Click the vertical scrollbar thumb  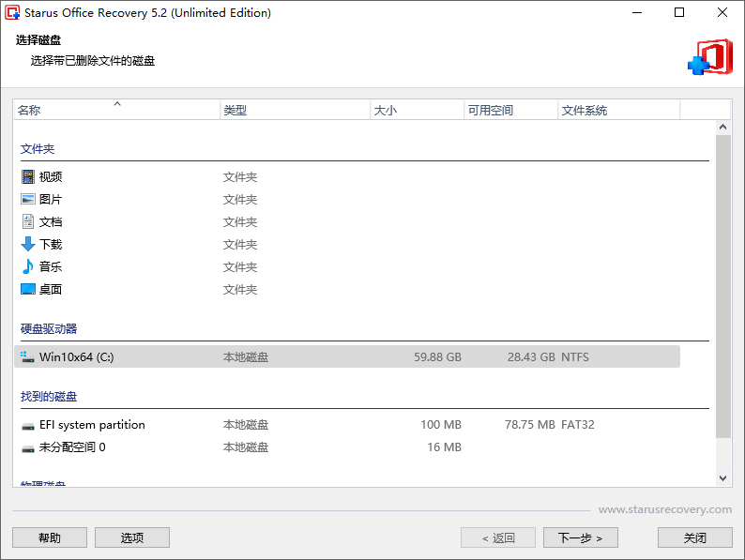pos(722,286)
